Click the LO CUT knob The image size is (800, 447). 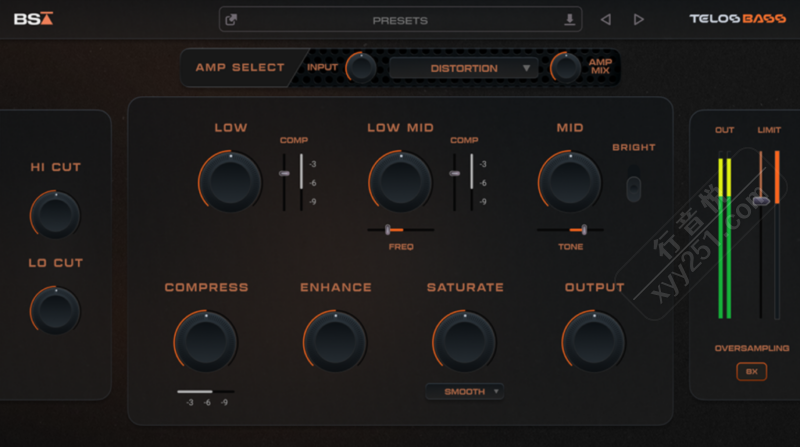click(55, 310)
